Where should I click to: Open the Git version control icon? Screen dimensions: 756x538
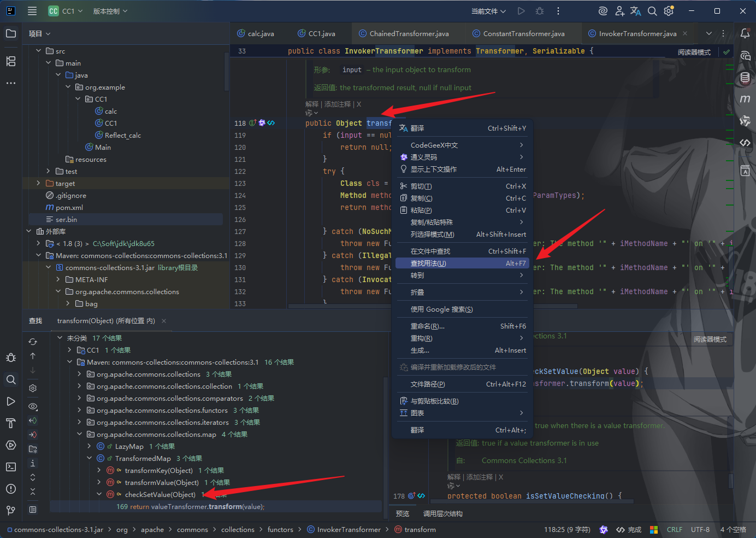11,511
